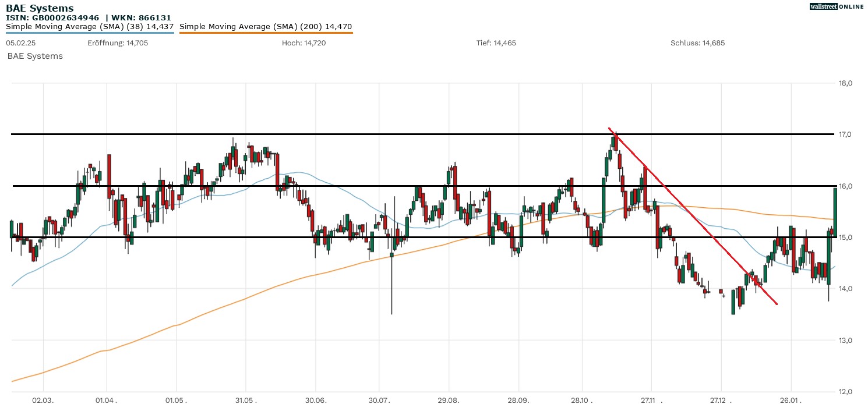
Task: Click the orange SMA 200 legend underline
Action: 266,33
